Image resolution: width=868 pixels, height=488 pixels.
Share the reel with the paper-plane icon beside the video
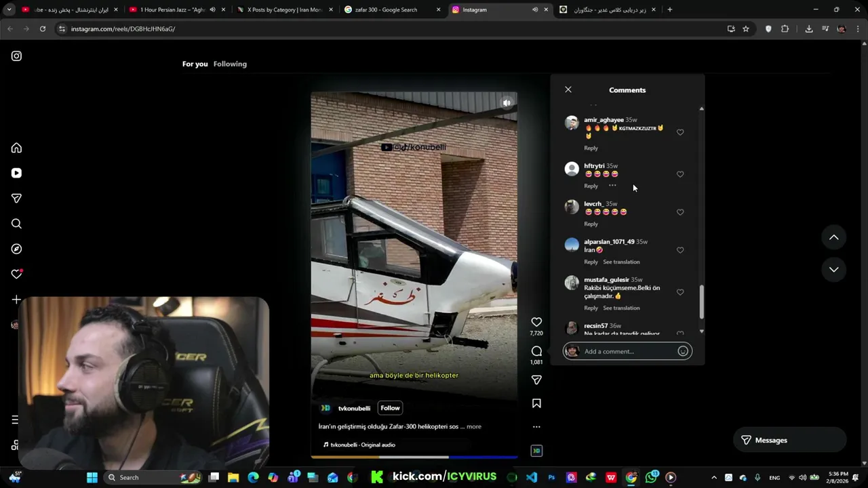[x=536, y=380]
